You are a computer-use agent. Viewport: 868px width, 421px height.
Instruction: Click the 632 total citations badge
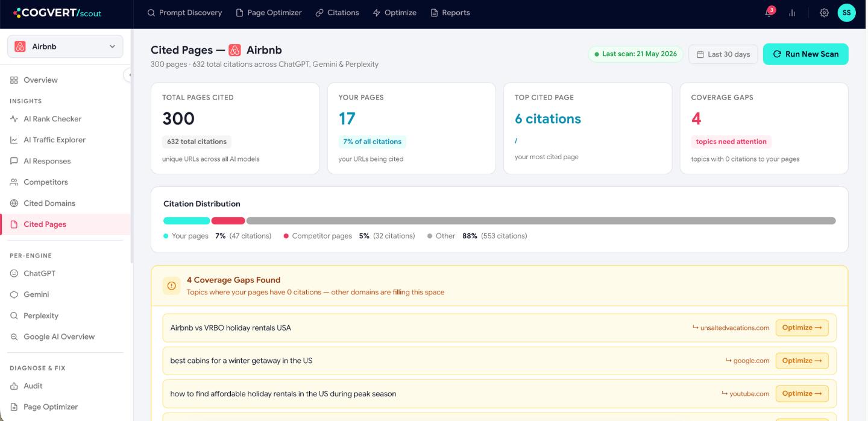pos(197,142)
